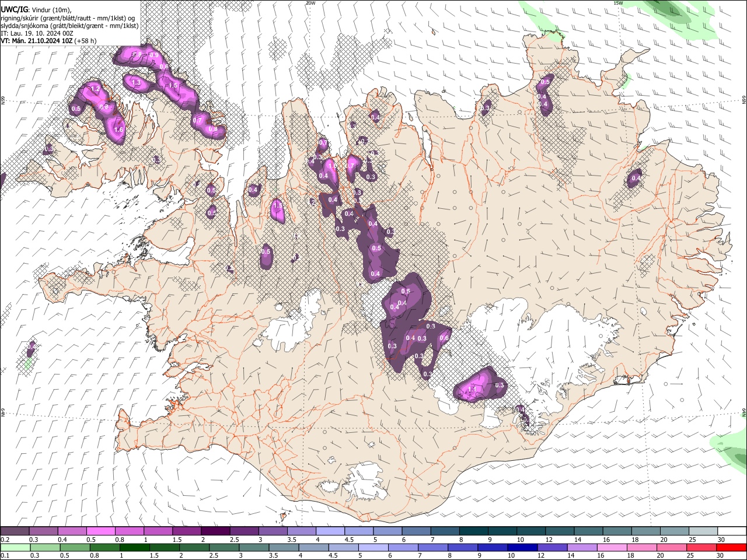The image size is (747, 560).
Task: Pick the crimson swatch between 25 and 30, lower row
Action: pos(701,547)
